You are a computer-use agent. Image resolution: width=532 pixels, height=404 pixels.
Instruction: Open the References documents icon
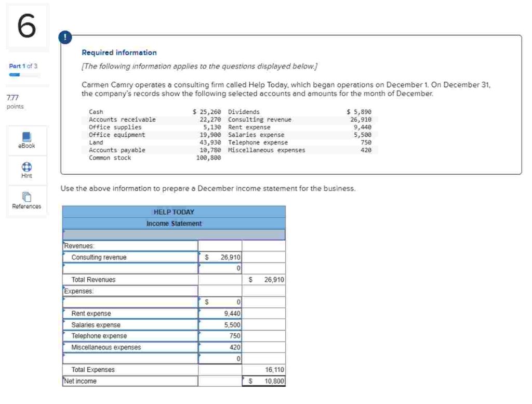pos(26,197)
